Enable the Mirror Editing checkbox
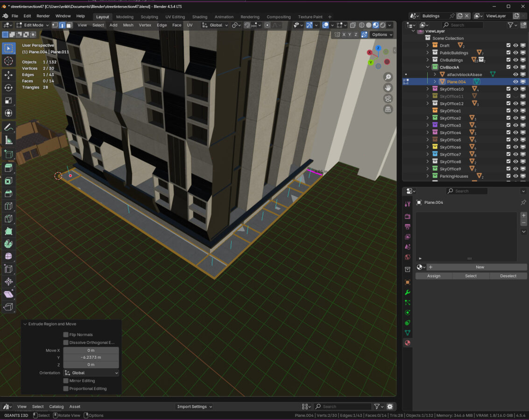 click(66, 381)
